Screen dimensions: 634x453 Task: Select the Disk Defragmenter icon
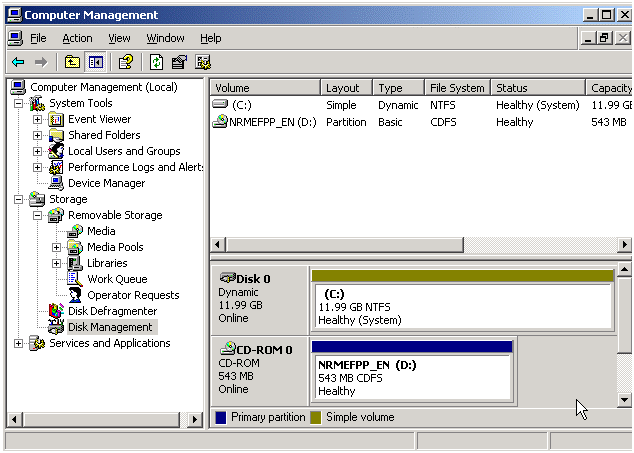56,311
